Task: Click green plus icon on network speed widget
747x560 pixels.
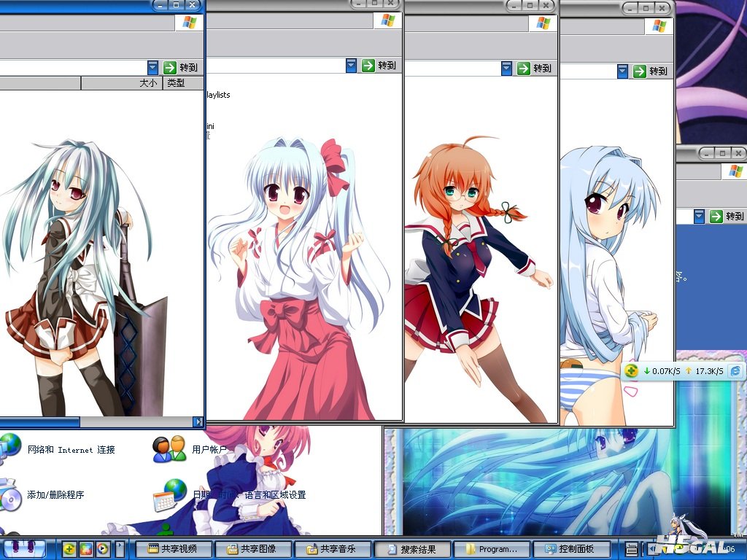Action: [x=632, y=371]
